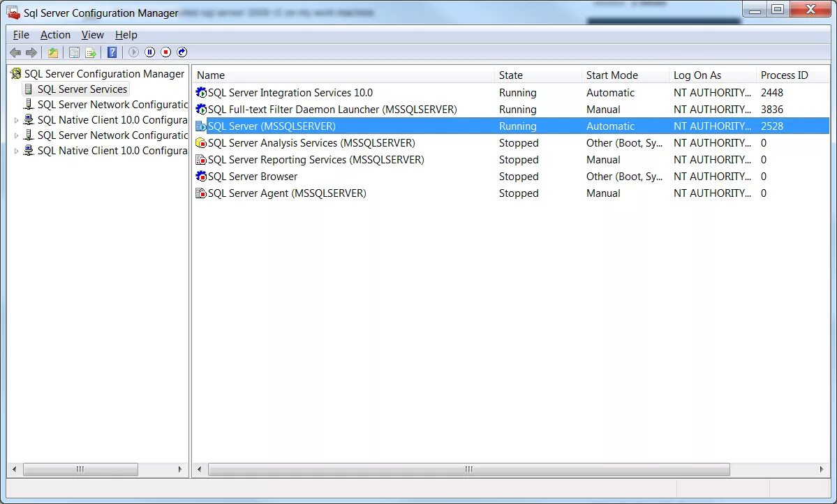Viewport: 837px width, 504px height.
Task: Click Process ID value 3836
Action: (x=772, y=110)
